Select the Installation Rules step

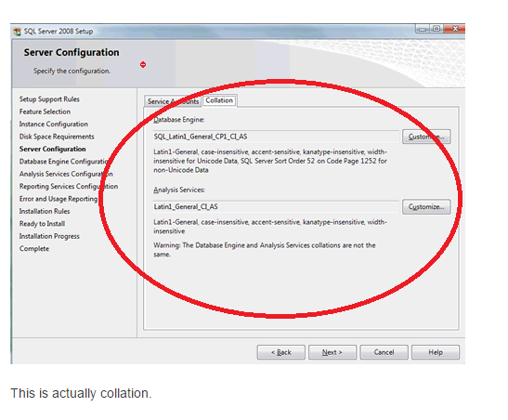(45, 211)
